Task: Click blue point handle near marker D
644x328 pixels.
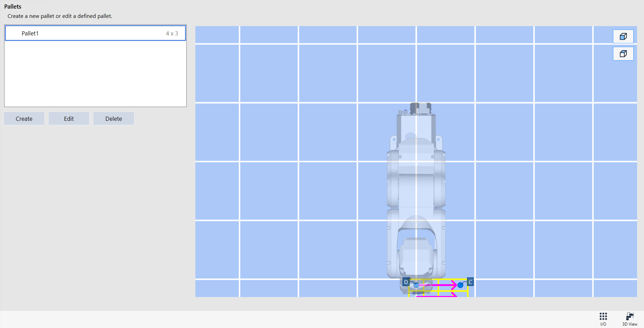Action: click(x=416, y=285)
